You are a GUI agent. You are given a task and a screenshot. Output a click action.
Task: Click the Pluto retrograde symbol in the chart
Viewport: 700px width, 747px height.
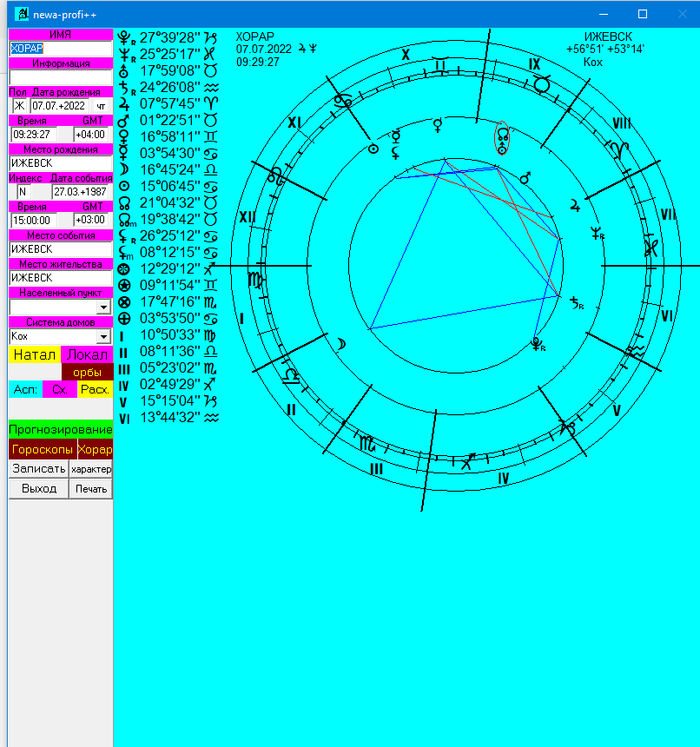pyautogui.click(x=538, y=344)
